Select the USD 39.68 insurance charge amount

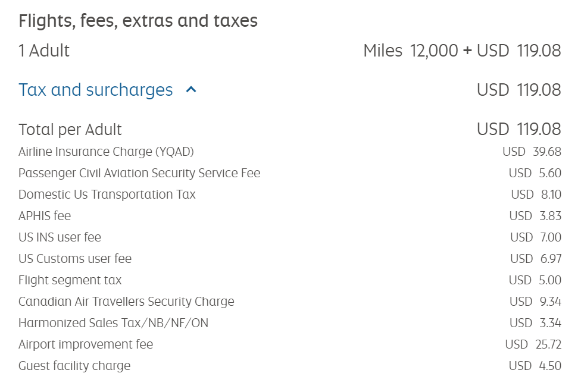point(532,152)
